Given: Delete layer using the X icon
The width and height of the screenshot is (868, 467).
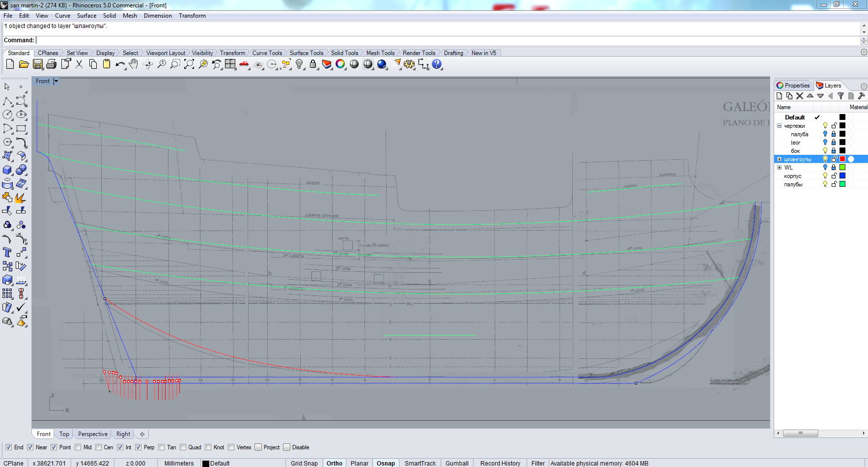Looking at the screenshot, I should coord(800,96).
